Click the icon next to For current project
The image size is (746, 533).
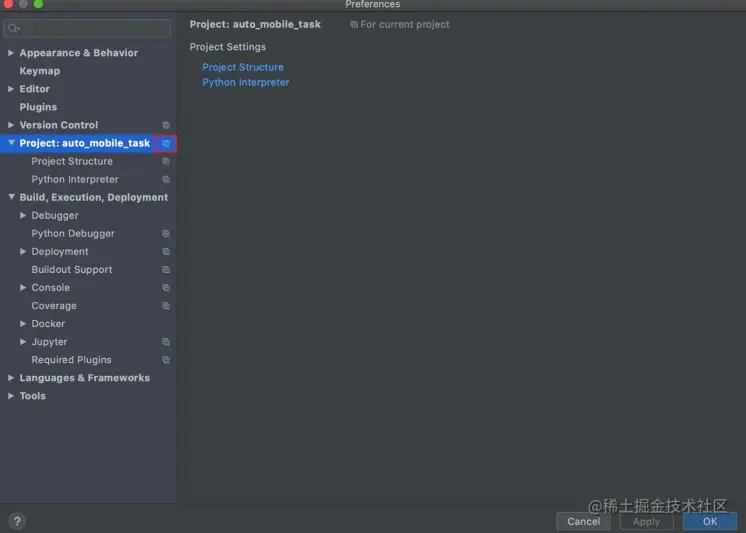coord(353,24)
